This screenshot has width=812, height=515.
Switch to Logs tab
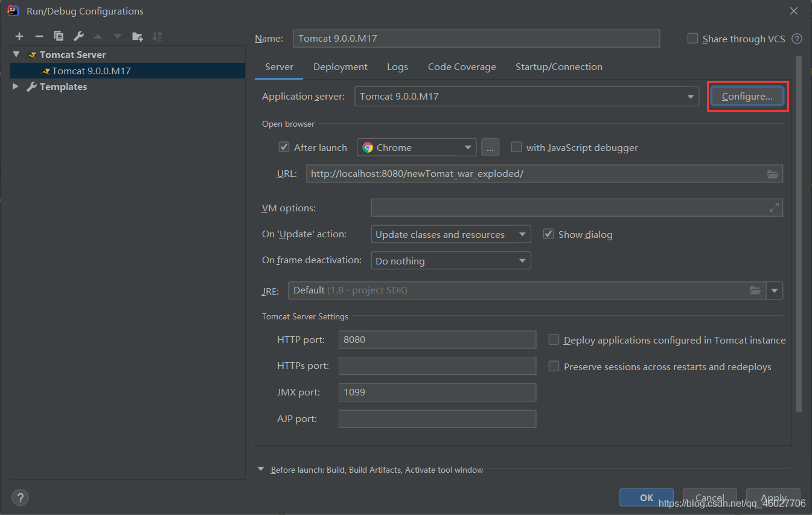[x=397, y=67]
